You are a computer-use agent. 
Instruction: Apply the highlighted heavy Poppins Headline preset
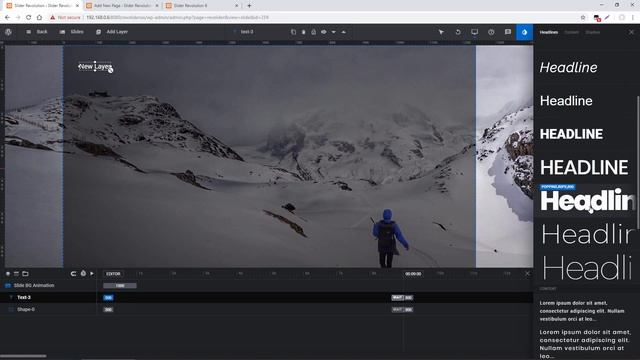587,201
